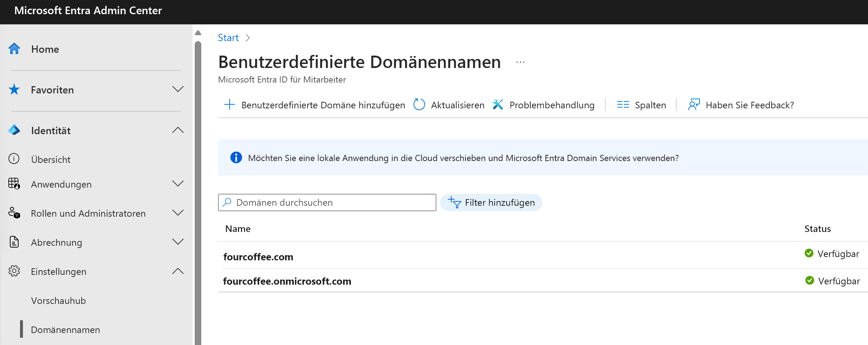Click the Identität diamond icon
This screenshot has height=345, width=868.
[x=14, y=130]
